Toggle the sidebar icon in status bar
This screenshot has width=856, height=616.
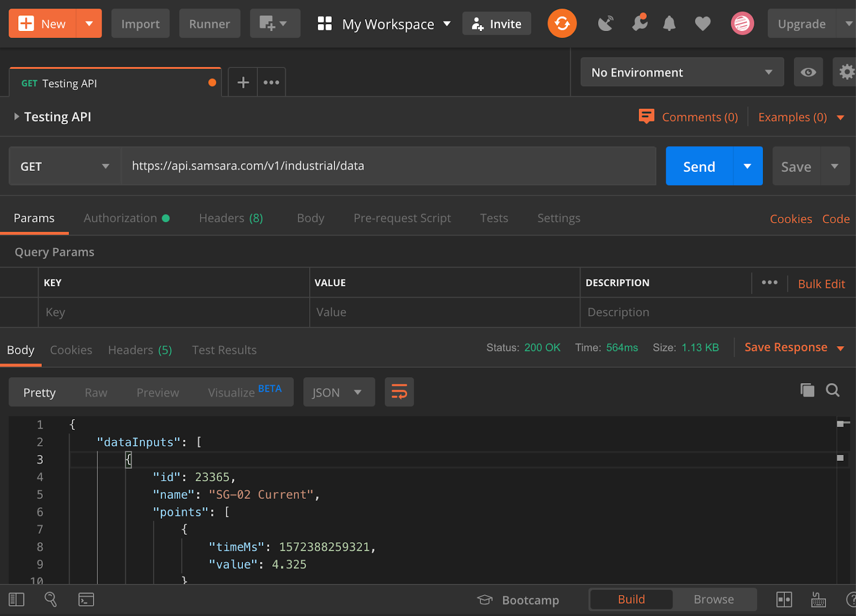tap(17, 599)
